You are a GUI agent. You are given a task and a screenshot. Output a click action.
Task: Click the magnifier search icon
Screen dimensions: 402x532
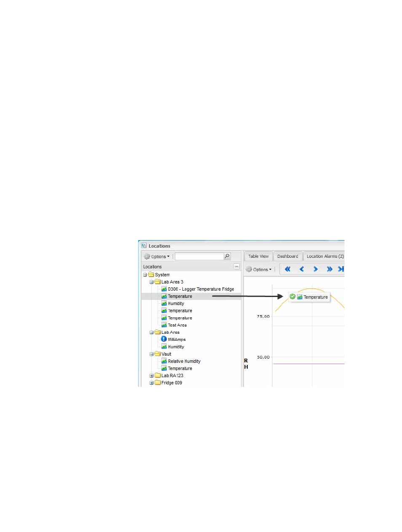(x=227, y=256)
